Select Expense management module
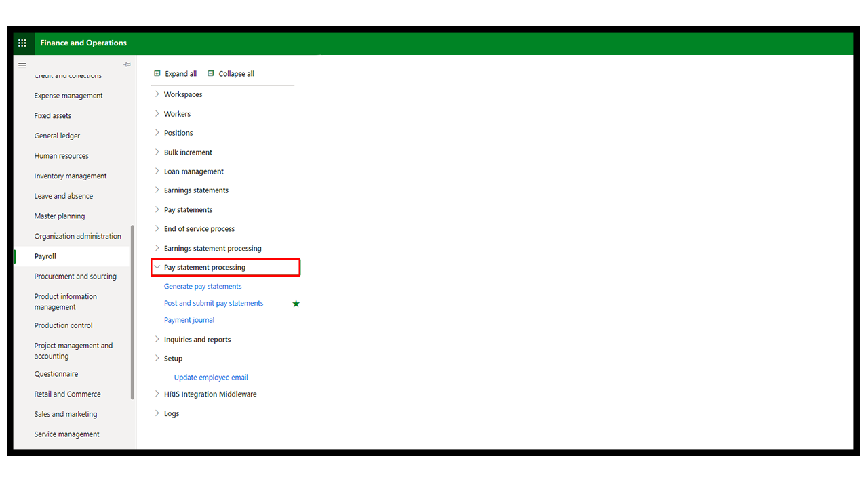This screenshot has width=868, height=488. (x=68, y=96)
